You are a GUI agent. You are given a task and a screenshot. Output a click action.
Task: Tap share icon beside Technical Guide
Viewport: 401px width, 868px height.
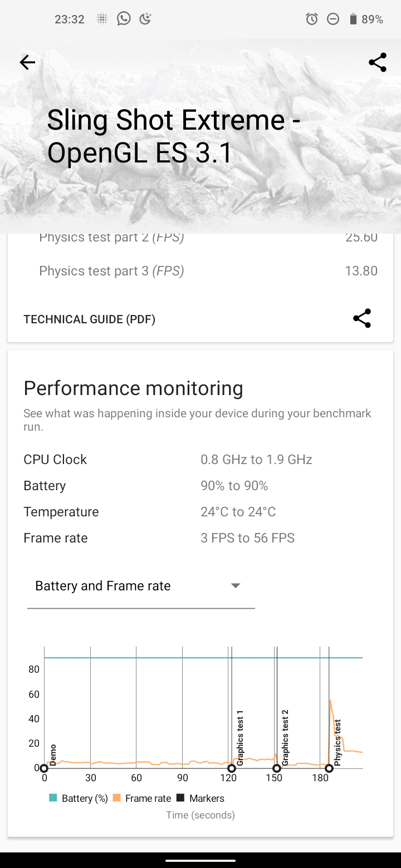(x=362, y=319)
